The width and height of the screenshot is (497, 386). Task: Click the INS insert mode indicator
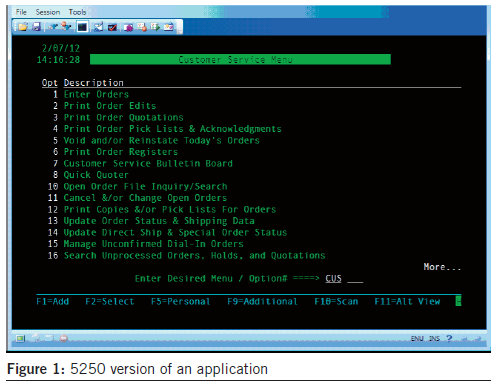pyautogui.click(x=434, y=339)
